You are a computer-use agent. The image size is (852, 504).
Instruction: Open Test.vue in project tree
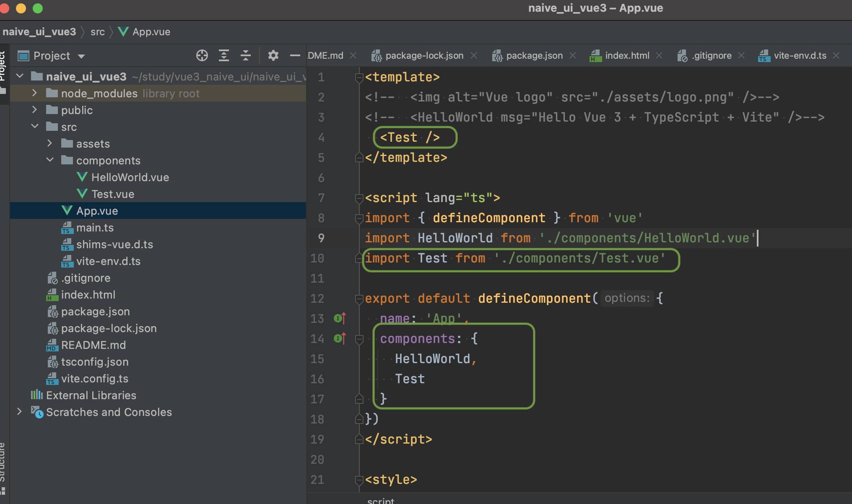tap(112, 194)
